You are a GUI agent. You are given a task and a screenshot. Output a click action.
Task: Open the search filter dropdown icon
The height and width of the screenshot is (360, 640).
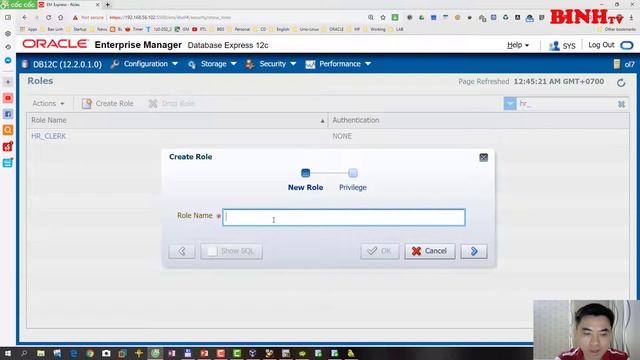click(x=510, y=104)
